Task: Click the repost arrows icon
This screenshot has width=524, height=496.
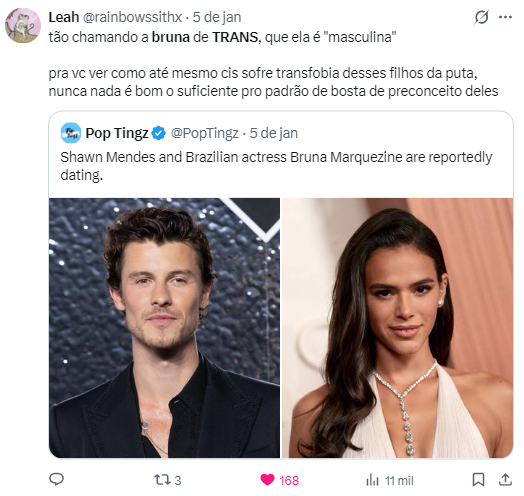Action: pos(162,480)
